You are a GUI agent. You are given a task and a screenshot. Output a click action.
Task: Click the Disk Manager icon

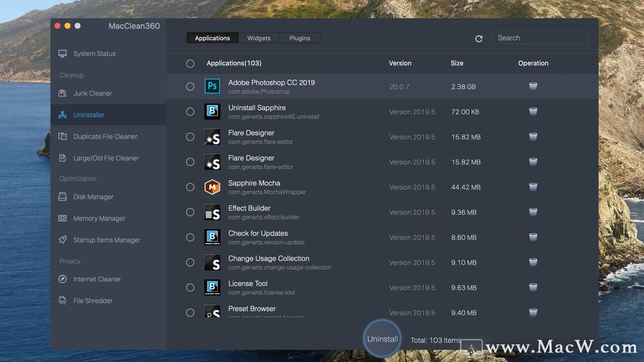pyautogui.click(x=62, y=197)
